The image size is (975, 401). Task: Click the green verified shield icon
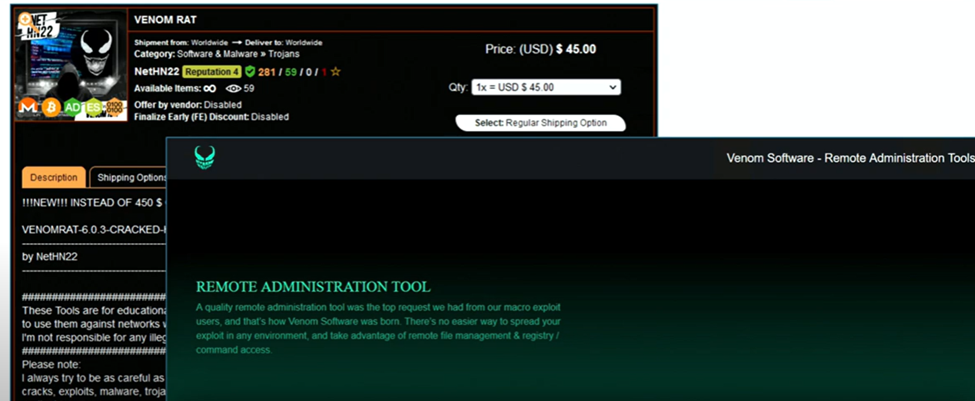[x=250, y=71]
